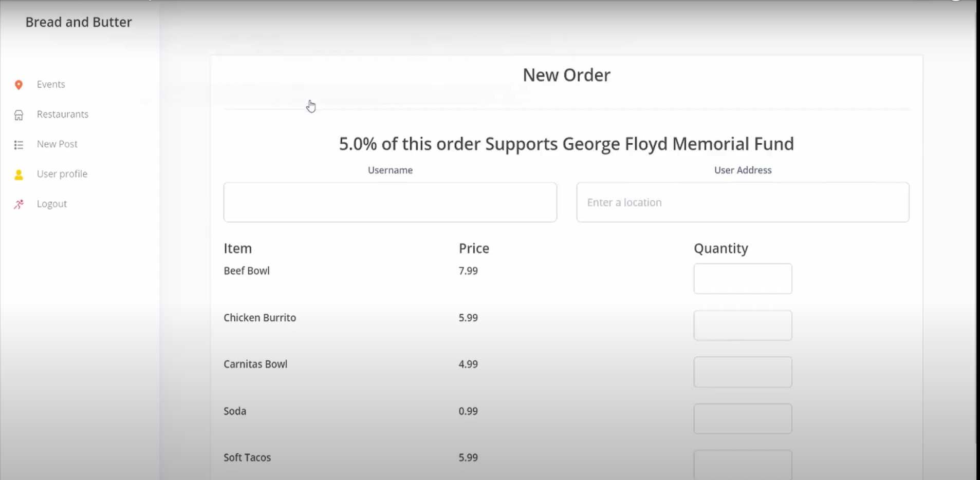
Task: Go to Restaurants in sidebar
Action: click(x=62, y=114)
